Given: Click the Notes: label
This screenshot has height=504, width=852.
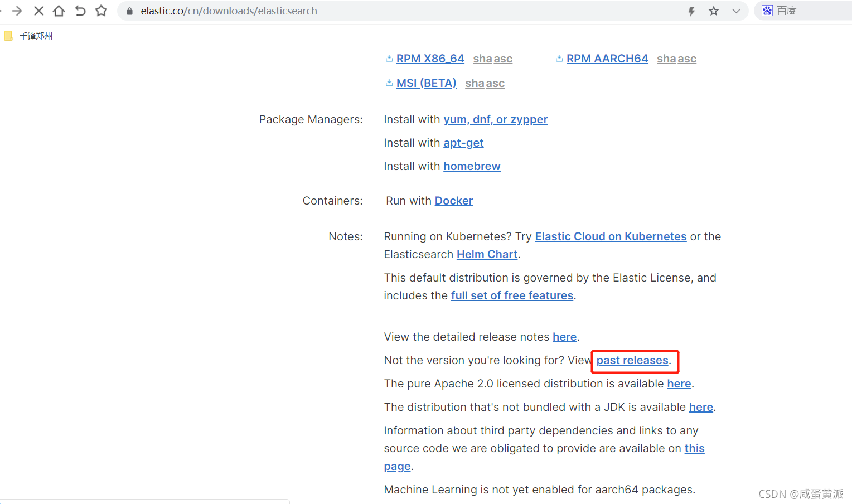Looking at the screenshot, I should coord(345,236).
